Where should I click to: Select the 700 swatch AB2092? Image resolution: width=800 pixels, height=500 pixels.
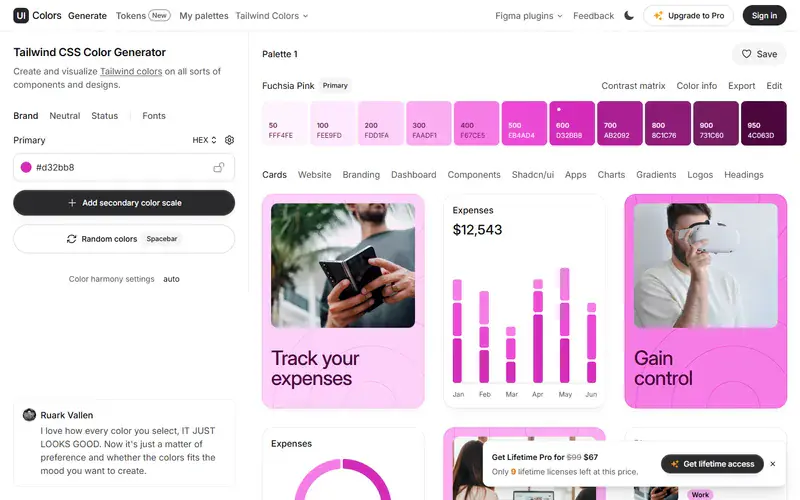click(x=620, y=123)
